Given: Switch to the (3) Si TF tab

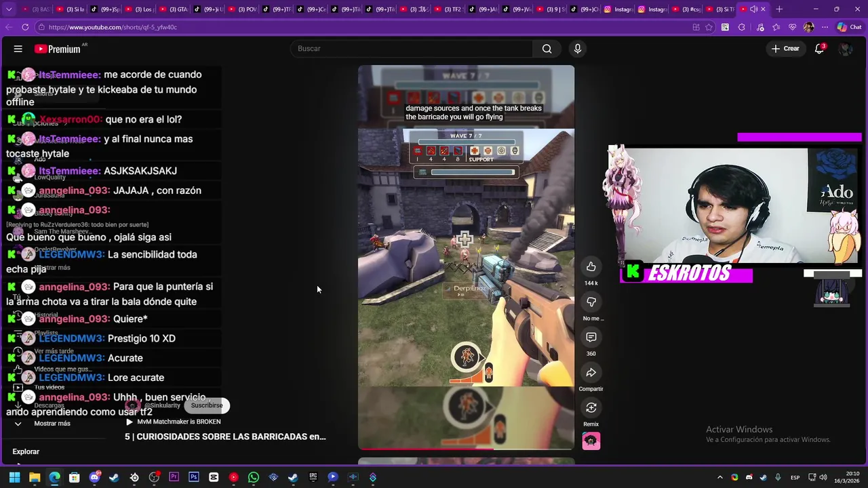Looking at the screenshot, I should [x=720, y=9].
